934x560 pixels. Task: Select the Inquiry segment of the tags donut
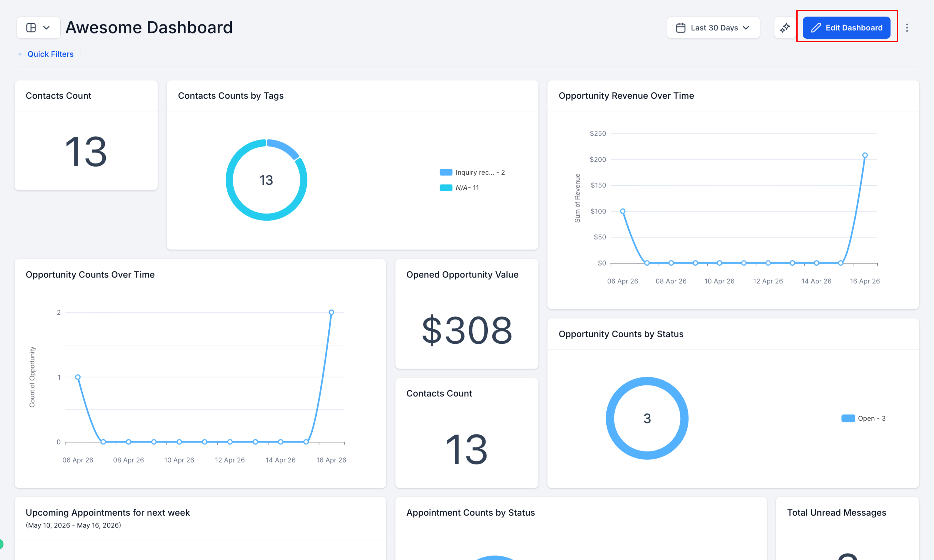284,148
